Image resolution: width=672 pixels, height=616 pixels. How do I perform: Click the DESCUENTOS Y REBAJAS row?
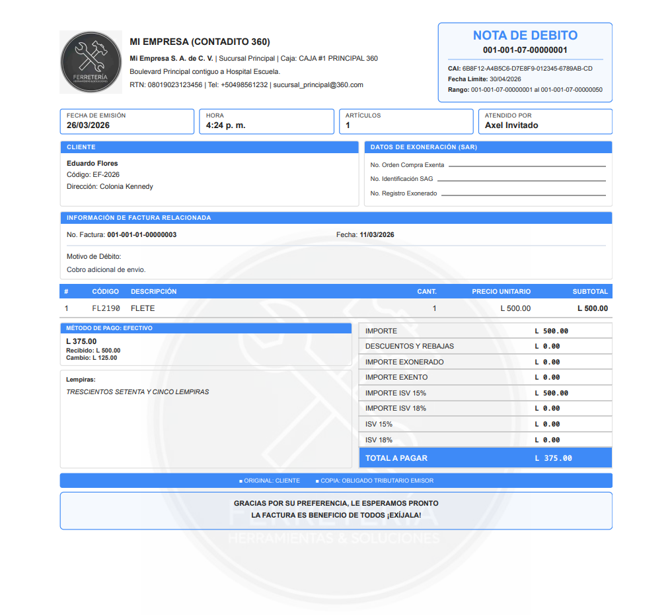(x=485, y=346)
